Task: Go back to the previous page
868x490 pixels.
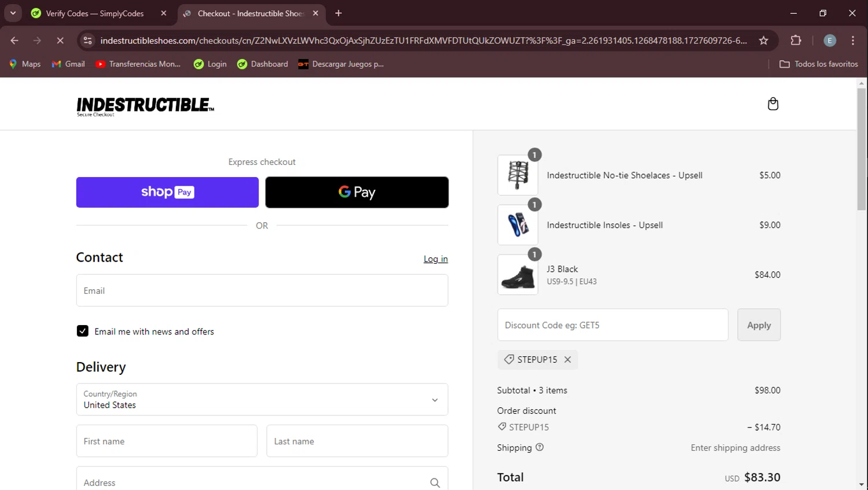Action: (14, 40)
